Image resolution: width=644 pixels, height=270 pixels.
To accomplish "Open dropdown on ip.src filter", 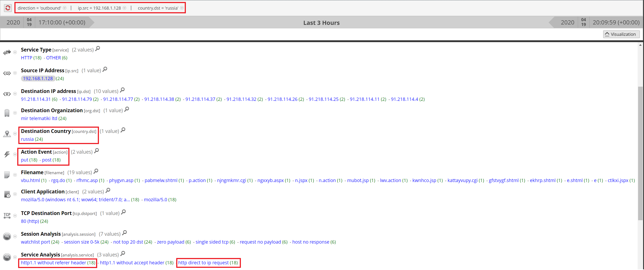I will [124, 8].
